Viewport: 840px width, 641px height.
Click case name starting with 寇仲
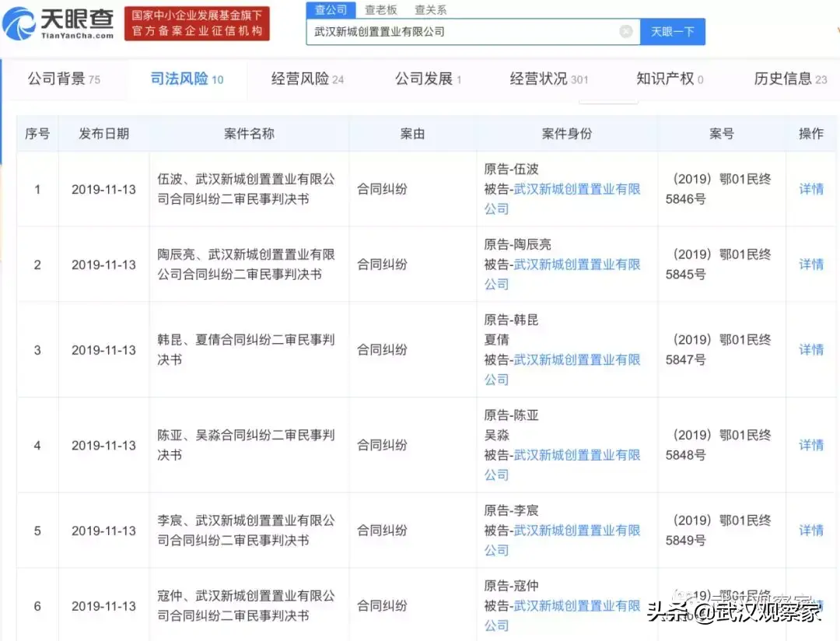pos(246,606)
